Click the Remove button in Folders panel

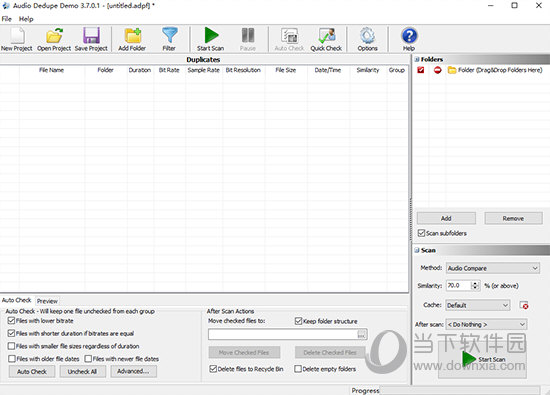513,218
